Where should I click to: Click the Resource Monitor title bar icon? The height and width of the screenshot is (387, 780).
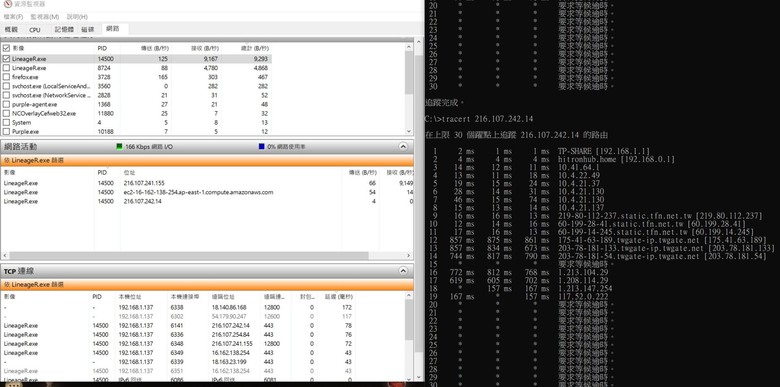(7, 4)
